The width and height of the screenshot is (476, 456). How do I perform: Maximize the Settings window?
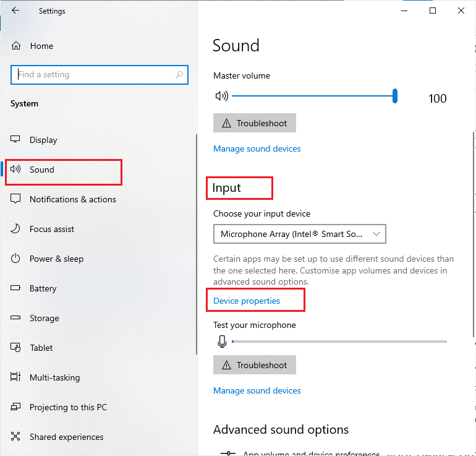pyautogui.click(x=433, y=11)
